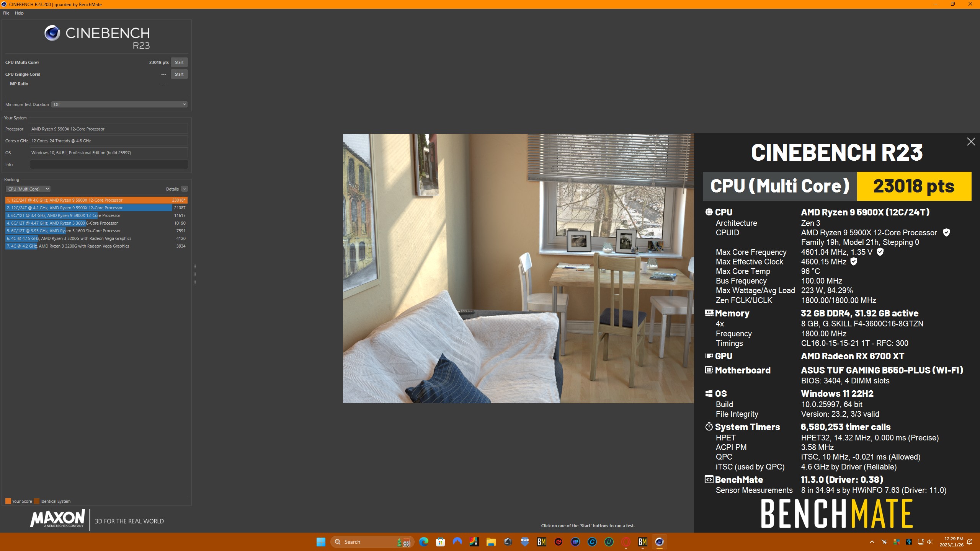Launch NordVPN from the taskbar
Image resolution: width=980 pixels, height=551 pixels.
click(x=457, y=542)
